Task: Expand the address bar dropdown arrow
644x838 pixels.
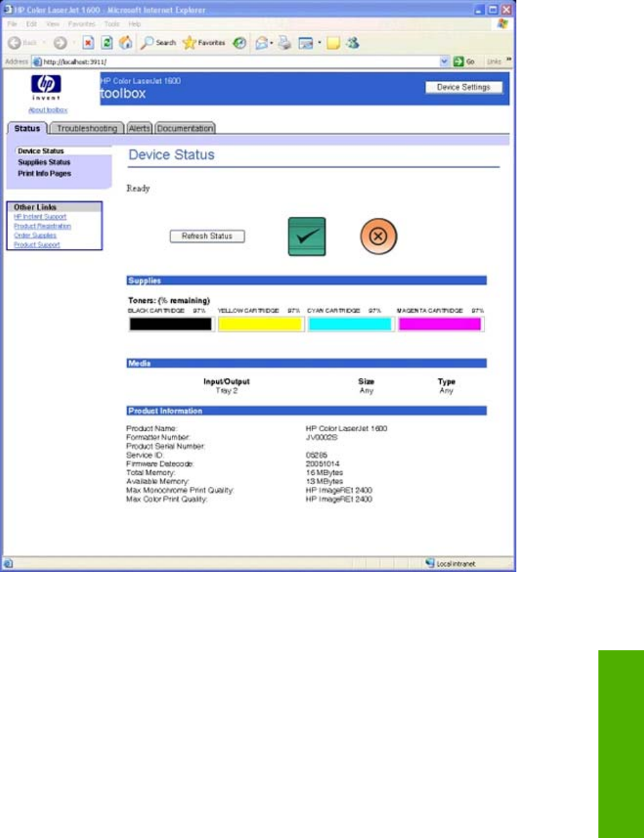Action: [444, 61]
